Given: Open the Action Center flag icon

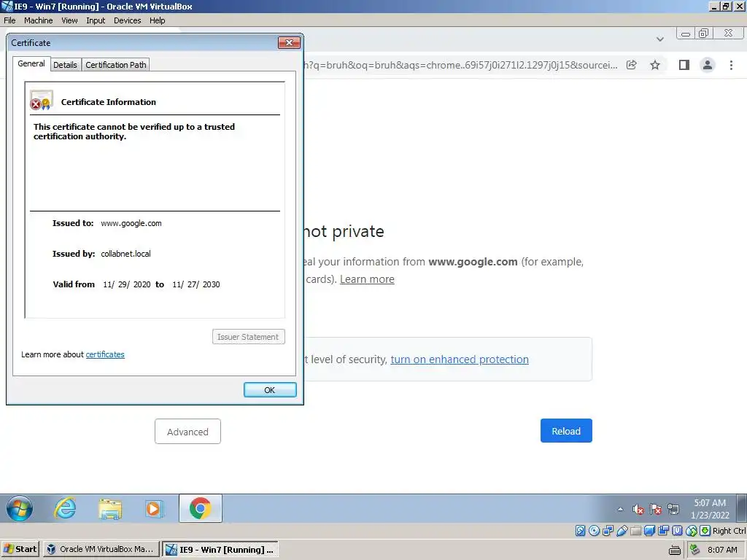Looking at the screenshot, I should tap(656, 510).
